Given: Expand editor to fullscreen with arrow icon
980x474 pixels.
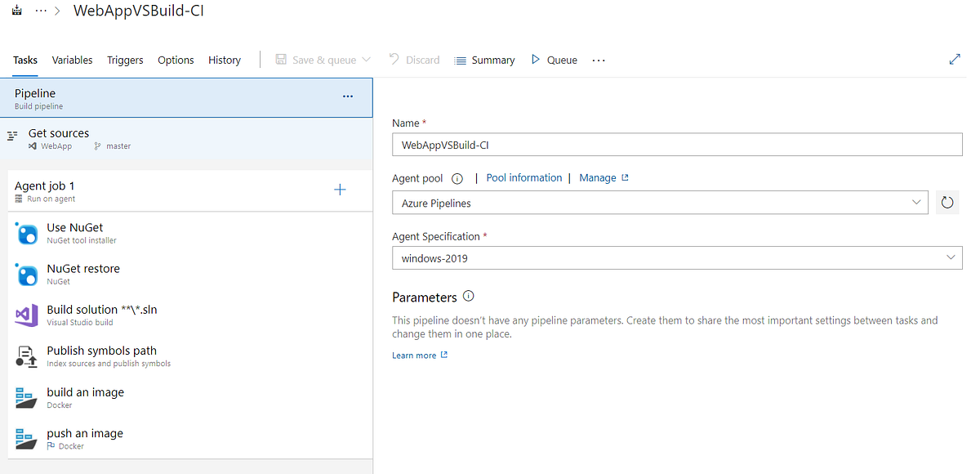Looking at the screenshot, I should [x=955, y=59].
